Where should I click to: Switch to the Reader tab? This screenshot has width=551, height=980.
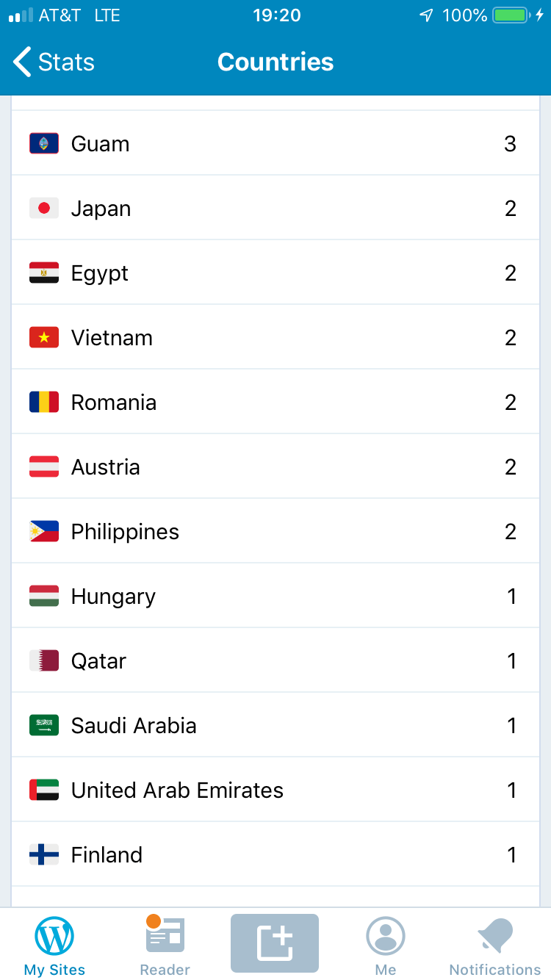coord(165,947)
